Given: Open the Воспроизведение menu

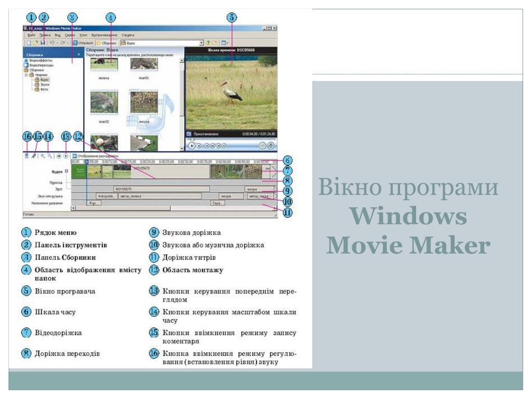Looking at the screenshot, I should pos(104,35).
